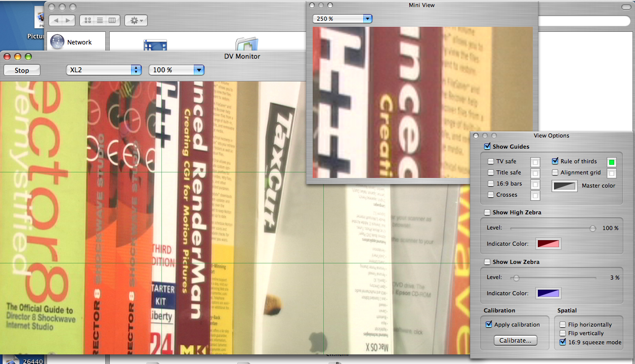Go forward in the Finder window
Screen dimensions: 635x364
click(x=69, y=20)
